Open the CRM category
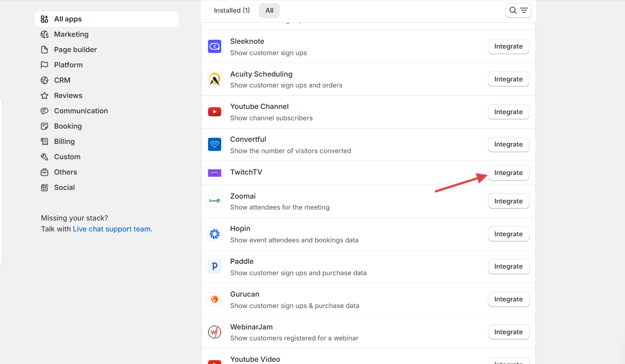The width and height of the screenshot is (625, 364). pyautogui.click(x=62, y=80)
